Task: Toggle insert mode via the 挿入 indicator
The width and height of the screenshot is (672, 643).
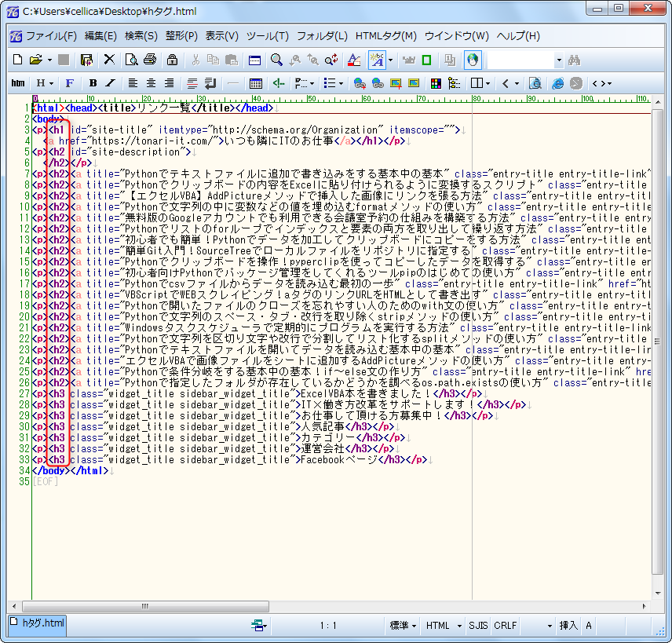Action: tap(569, 626)
